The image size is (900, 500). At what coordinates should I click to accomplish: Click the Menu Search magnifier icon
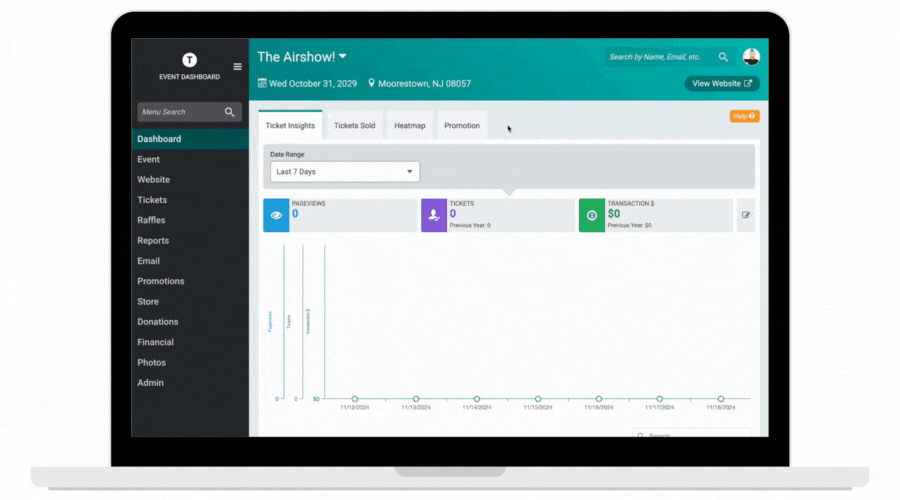coord(230,112)
